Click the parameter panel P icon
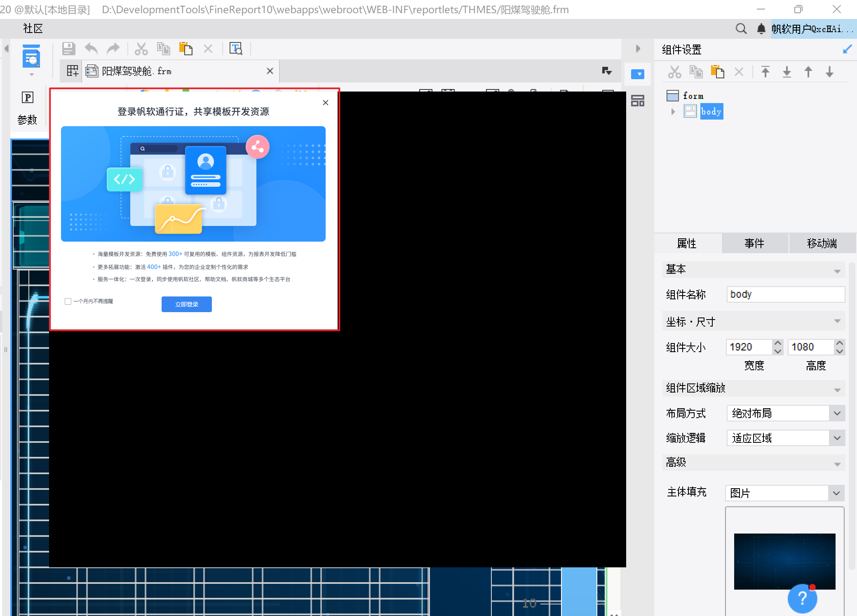This screenshot has height=616, width=857. coord(27,97)
